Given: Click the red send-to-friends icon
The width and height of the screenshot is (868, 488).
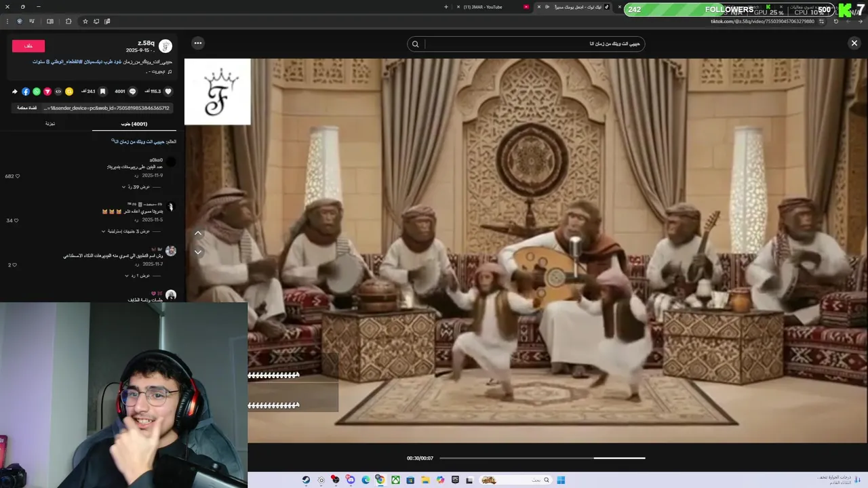Looking at the screenshot, I should point(47,91).
